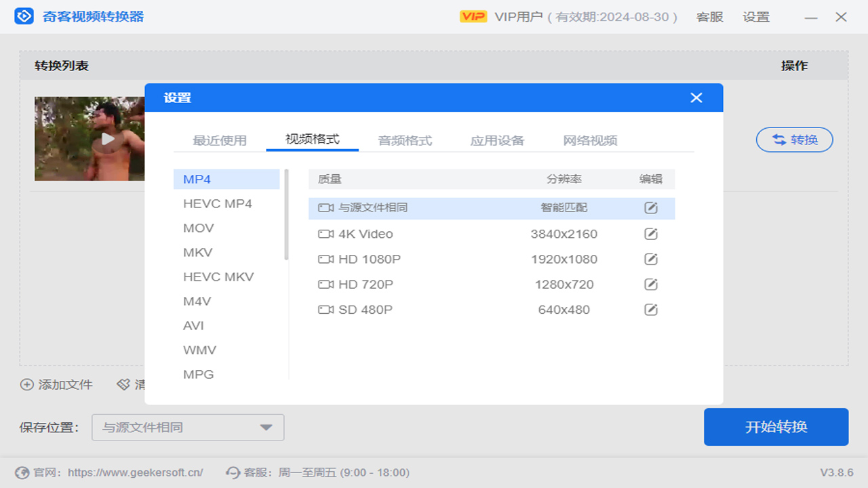The image size is (868, 488).
Task: Open the 保存位置 save location dropdown
Action: point(187,427)
